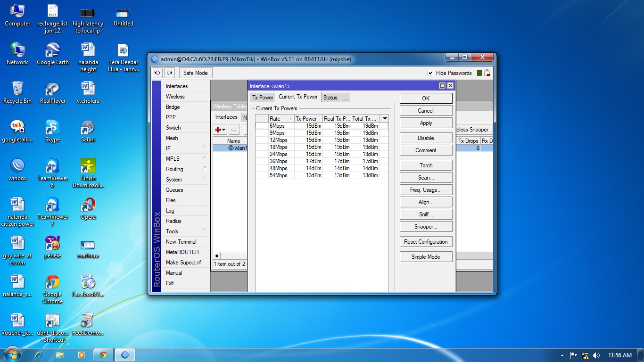This screenshot has height=362, width=644.
Task: Launch RealPlayer from the desktop
Action: (x=53, y=92)
